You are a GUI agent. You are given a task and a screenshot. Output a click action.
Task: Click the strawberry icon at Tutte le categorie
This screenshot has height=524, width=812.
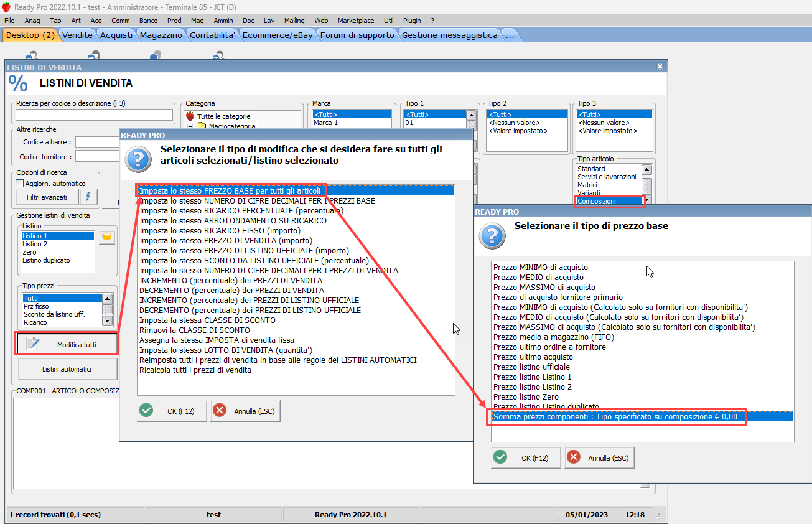click(190, 116)
